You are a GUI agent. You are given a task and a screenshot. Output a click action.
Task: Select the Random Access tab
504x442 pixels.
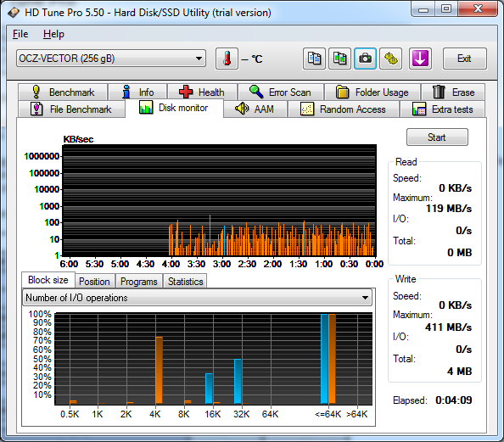pyautogui.click(x=344, y=109)
